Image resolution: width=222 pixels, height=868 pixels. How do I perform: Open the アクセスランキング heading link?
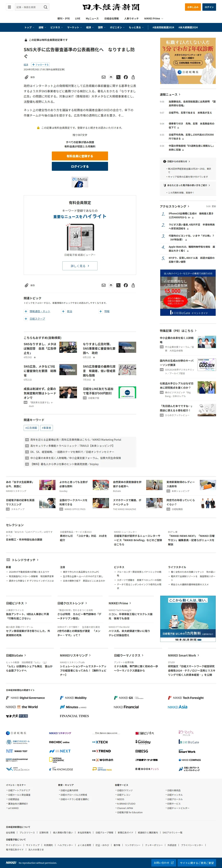pos(174,206)
